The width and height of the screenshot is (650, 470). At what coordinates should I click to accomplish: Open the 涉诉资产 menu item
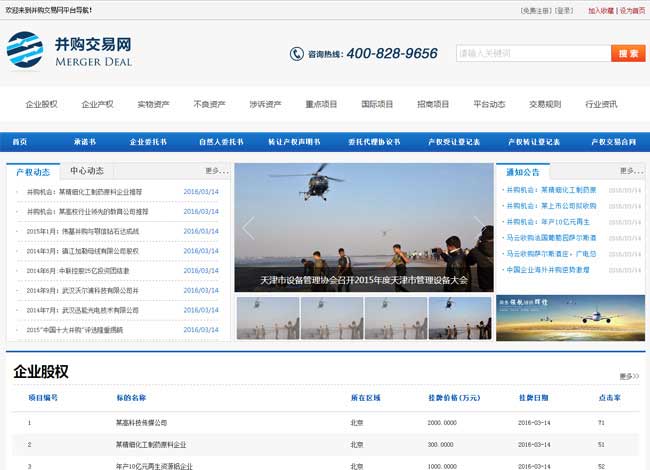(265, 104)
